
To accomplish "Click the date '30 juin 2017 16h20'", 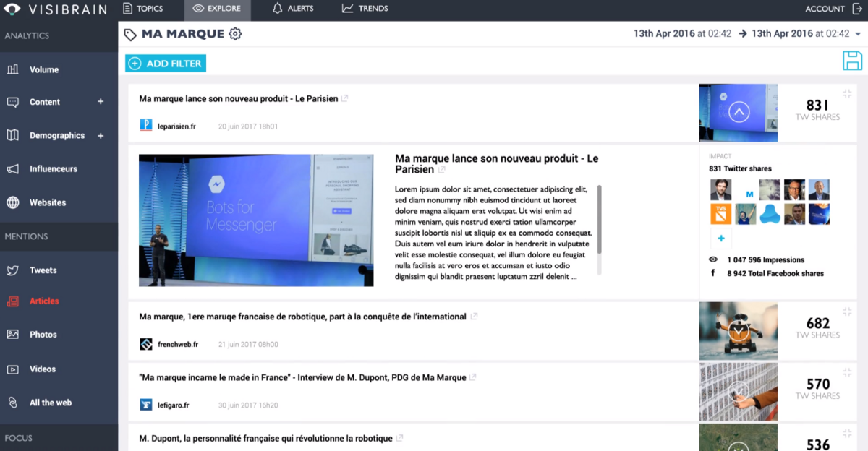I will (248, 405).
